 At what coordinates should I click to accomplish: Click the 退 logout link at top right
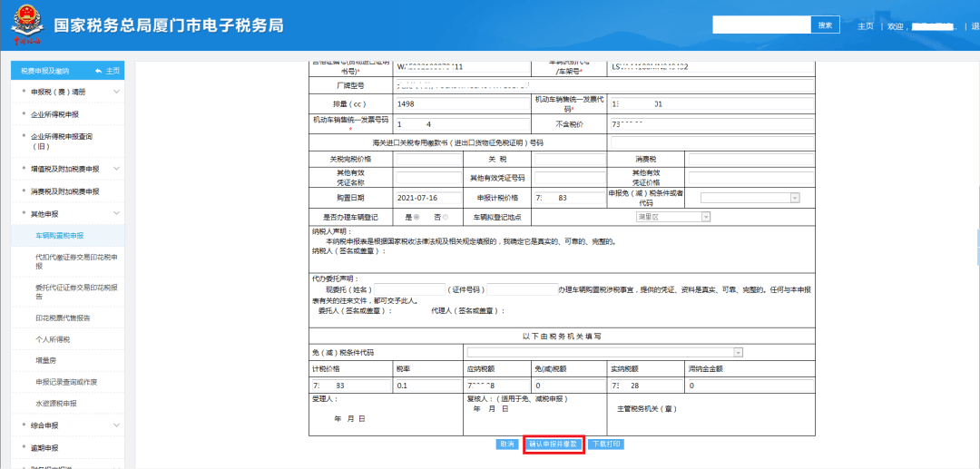(975, 26)
